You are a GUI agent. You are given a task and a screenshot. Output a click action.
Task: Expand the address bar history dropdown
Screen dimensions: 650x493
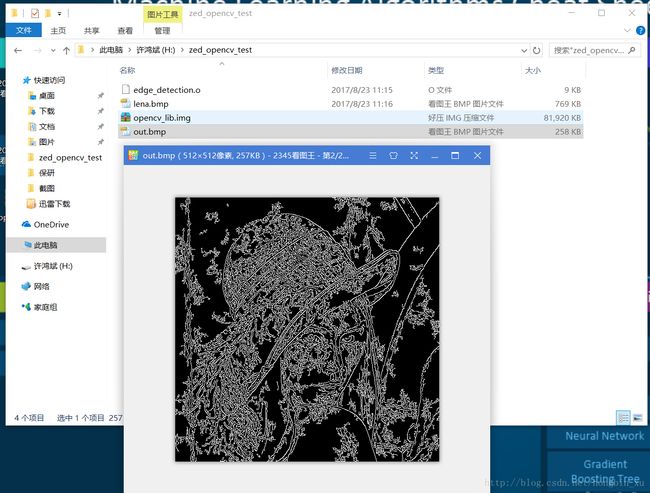[524, 51]
